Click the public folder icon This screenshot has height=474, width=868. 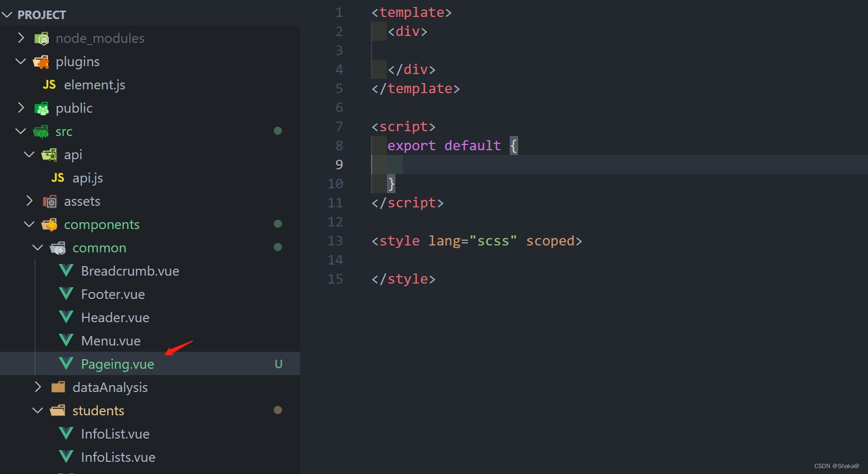coord(41,108)
